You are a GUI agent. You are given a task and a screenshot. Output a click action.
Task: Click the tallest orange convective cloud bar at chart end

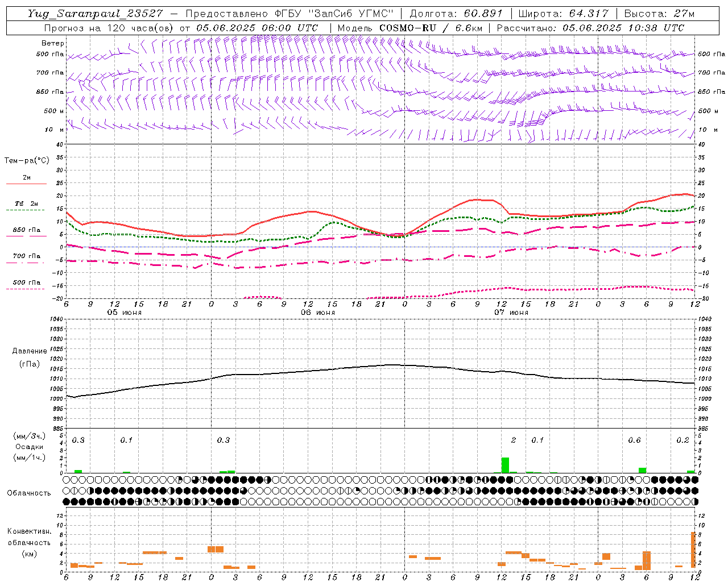click(x=693, y=550)
